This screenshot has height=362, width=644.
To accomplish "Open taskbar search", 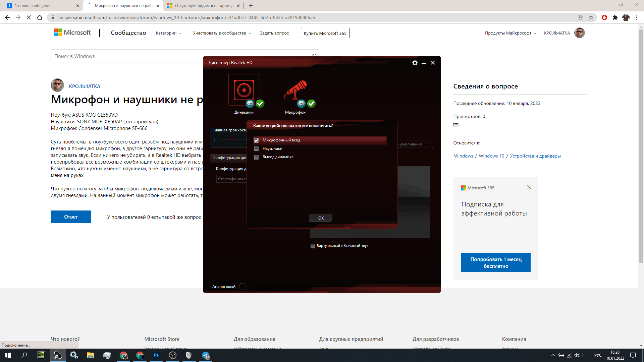I will (x=24, y=355).
